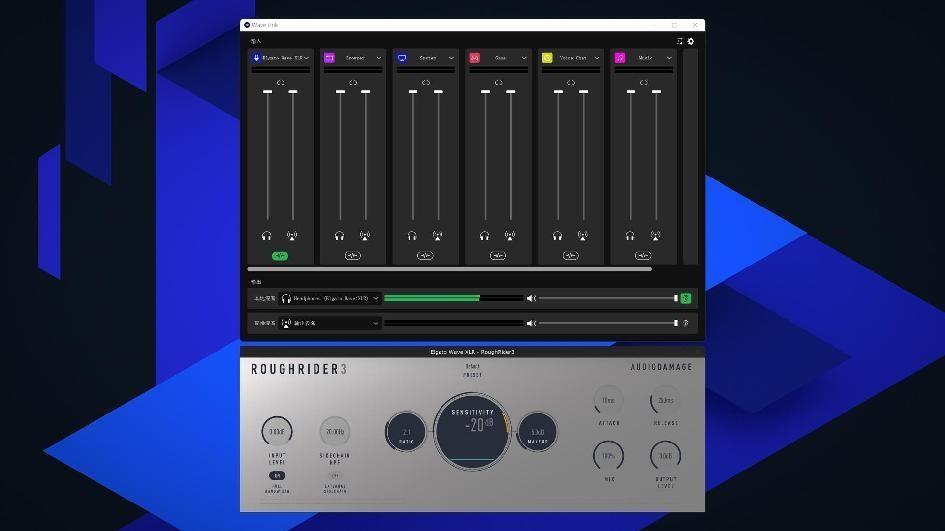Click the horizontal scrollbar under input channels

450,269
